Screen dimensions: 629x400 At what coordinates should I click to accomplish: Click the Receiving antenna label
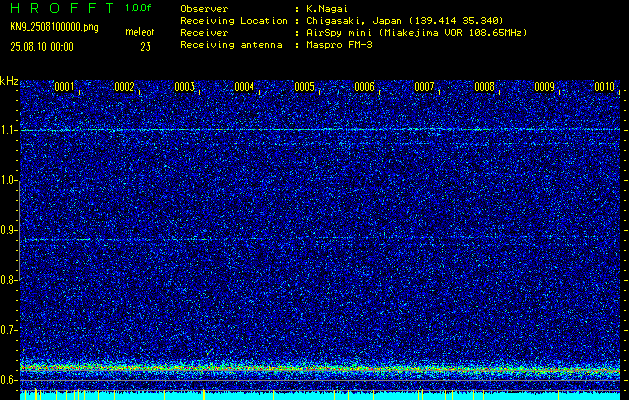231,45
